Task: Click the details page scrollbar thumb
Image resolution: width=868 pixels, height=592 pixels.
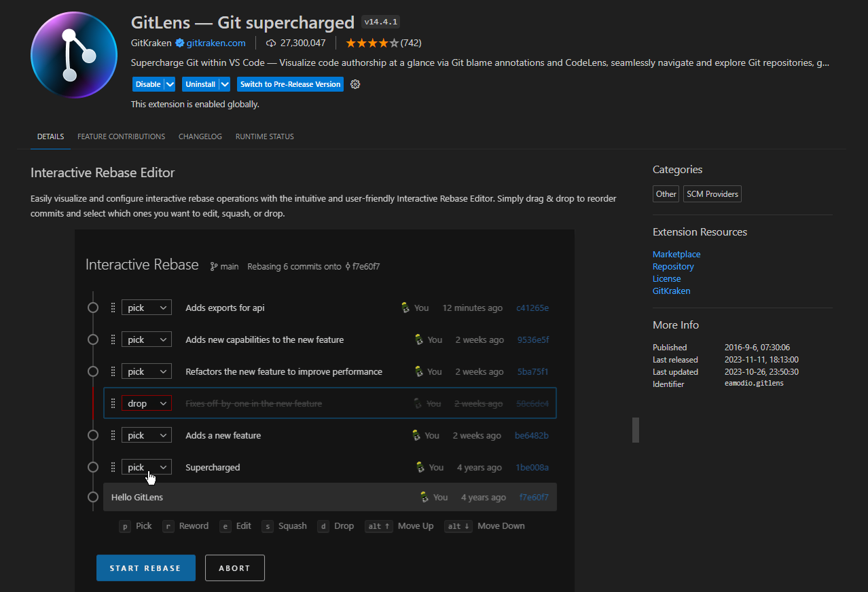Action: tap(636, 430)
